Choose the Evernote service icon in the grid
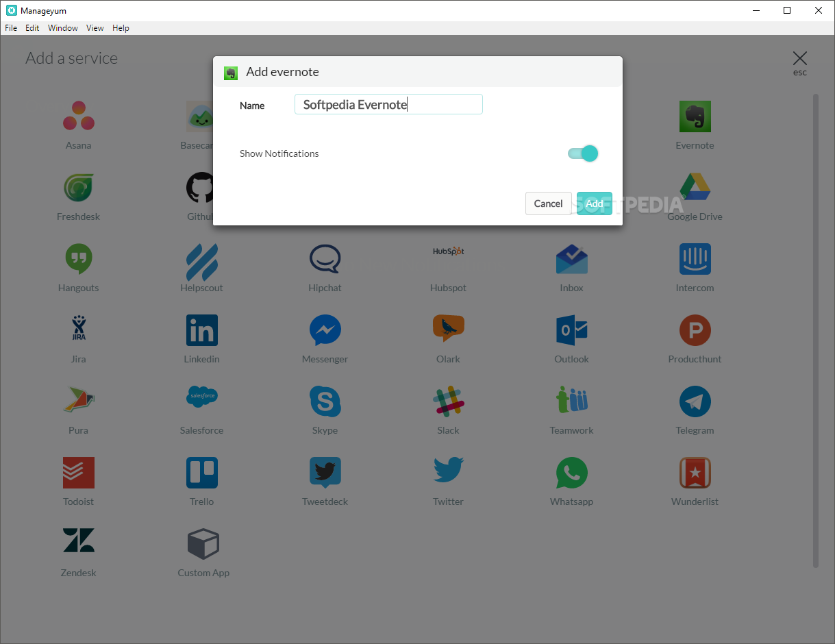 coord(695,116)
